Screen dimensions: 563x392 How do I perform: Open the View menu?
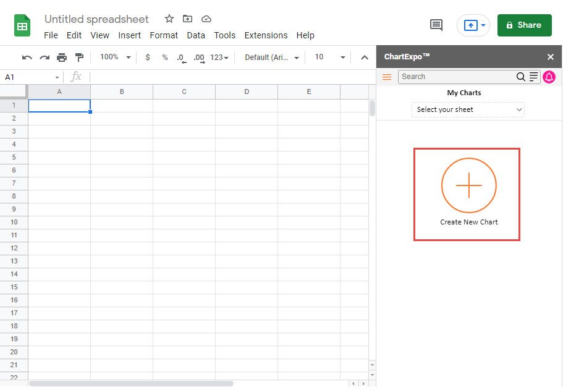click(99, 35)
